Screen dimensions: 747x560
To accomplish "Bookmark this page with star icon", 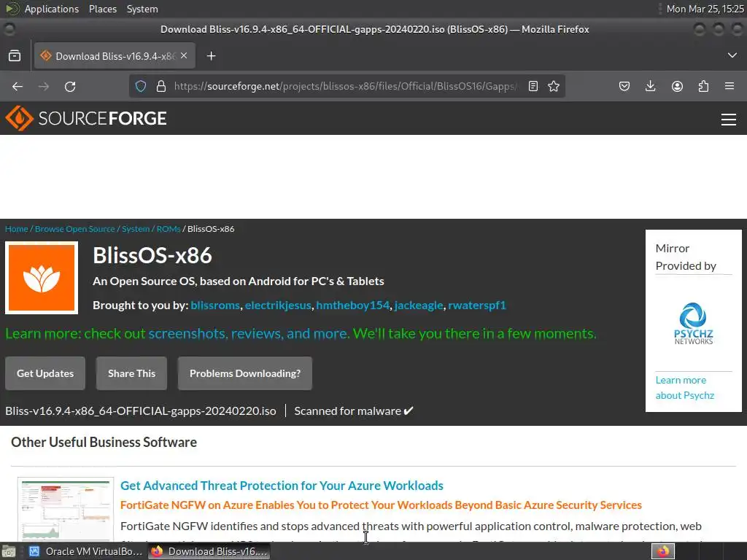I will click(x=554, y=86).
